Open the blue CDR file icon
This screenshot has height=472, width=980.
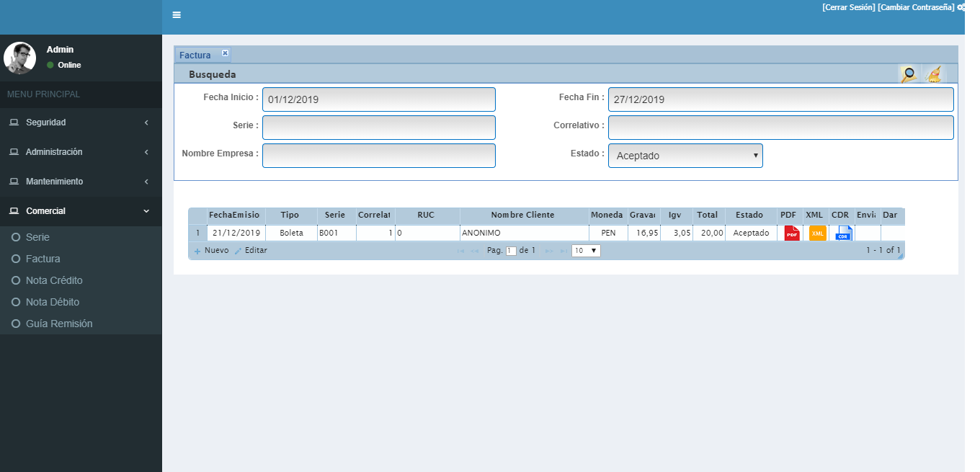843,233
